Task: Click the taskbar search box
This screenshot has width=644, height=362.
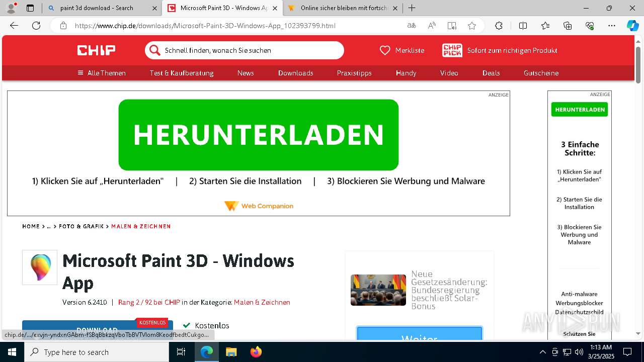Action: [97, 352]
